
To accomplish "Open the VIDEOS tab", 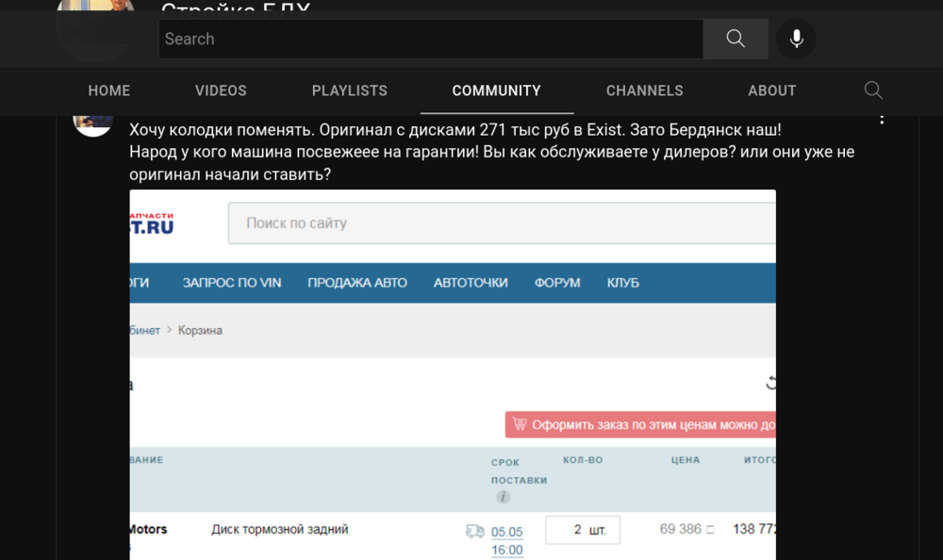I will 221,91.
